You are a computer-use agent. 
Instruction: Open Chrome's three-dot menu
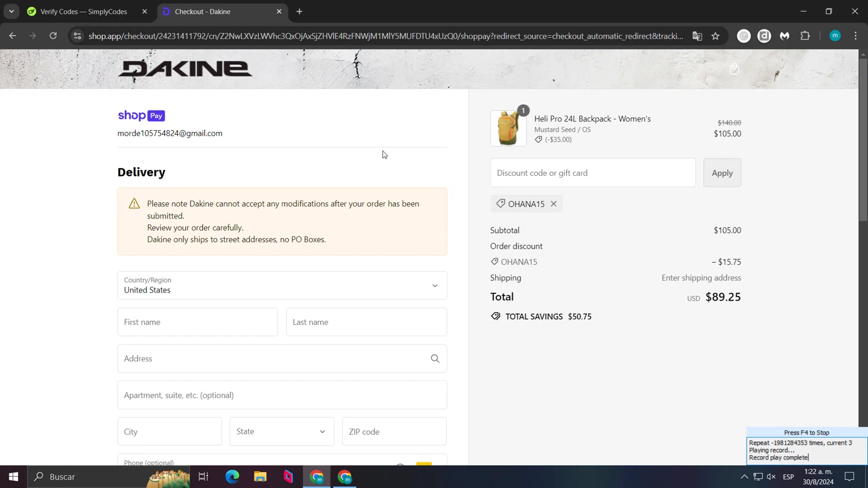click(x=855, y=36)
